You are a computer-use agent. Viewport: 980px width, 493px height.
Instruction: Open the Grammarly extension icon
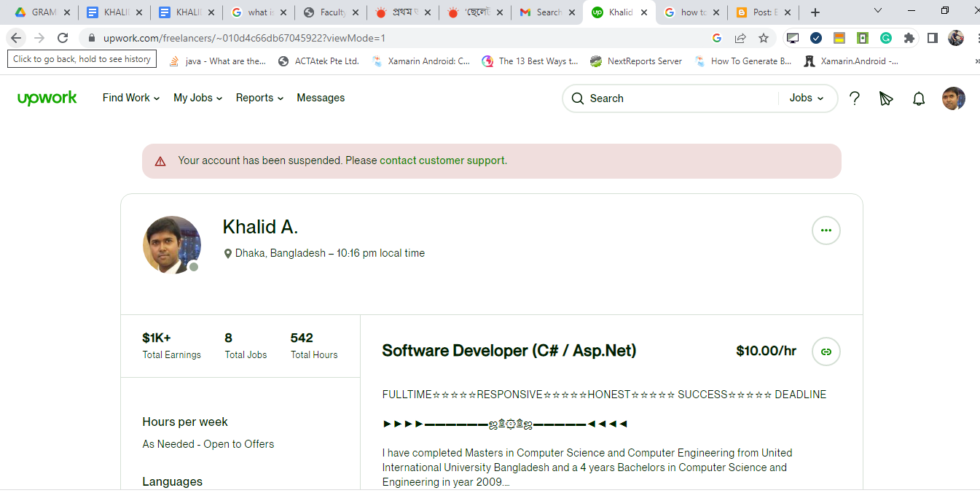(x=886, y=38)
